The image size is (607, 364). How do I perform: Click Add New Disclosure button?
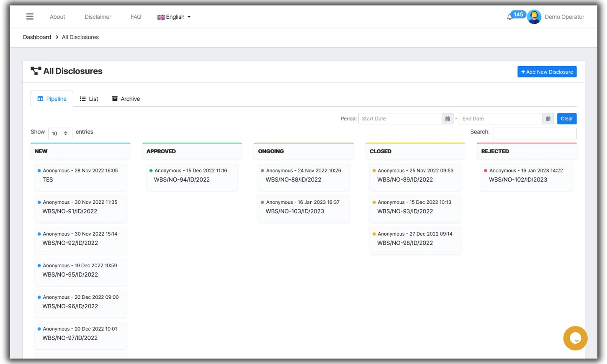pos(547,72)
